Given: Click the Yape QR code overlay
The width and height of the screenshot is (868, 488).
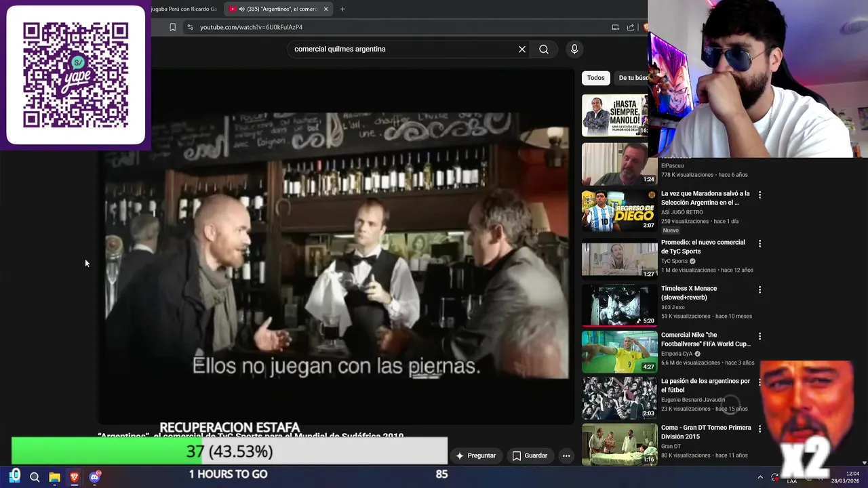Looking at the screenshot, I should point(75,75).
